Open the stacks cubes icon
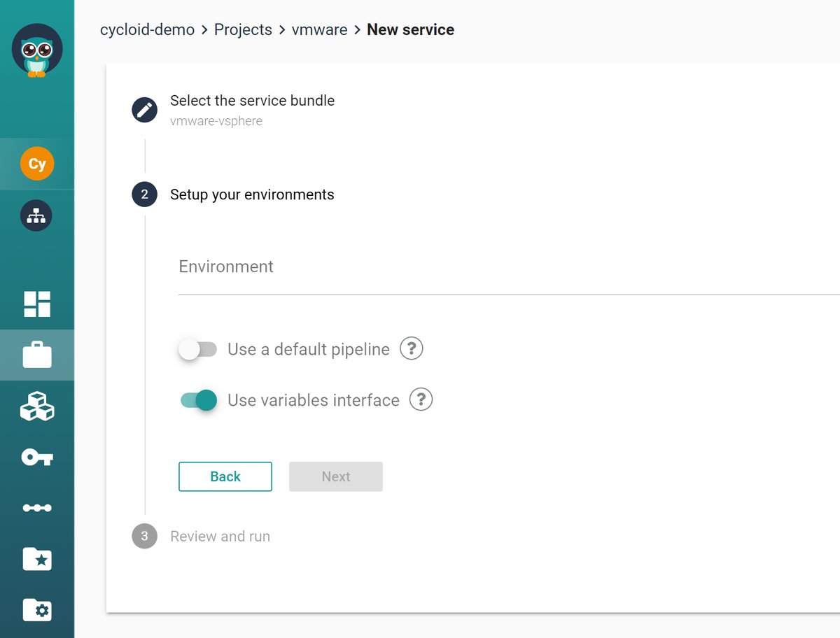Screen dimensions: 840x638 click(37, 406)
